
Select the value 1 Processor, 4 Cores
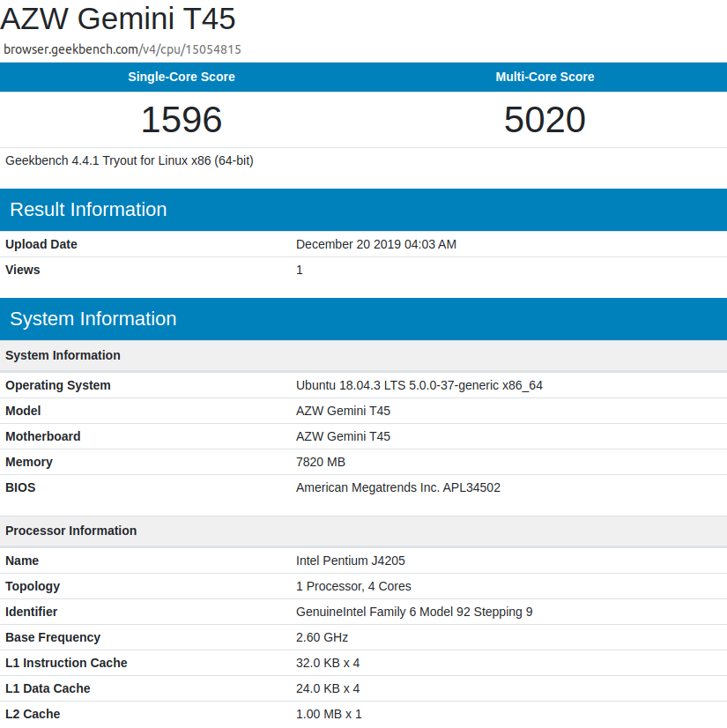pyautogui.click(x=353, y=586)
